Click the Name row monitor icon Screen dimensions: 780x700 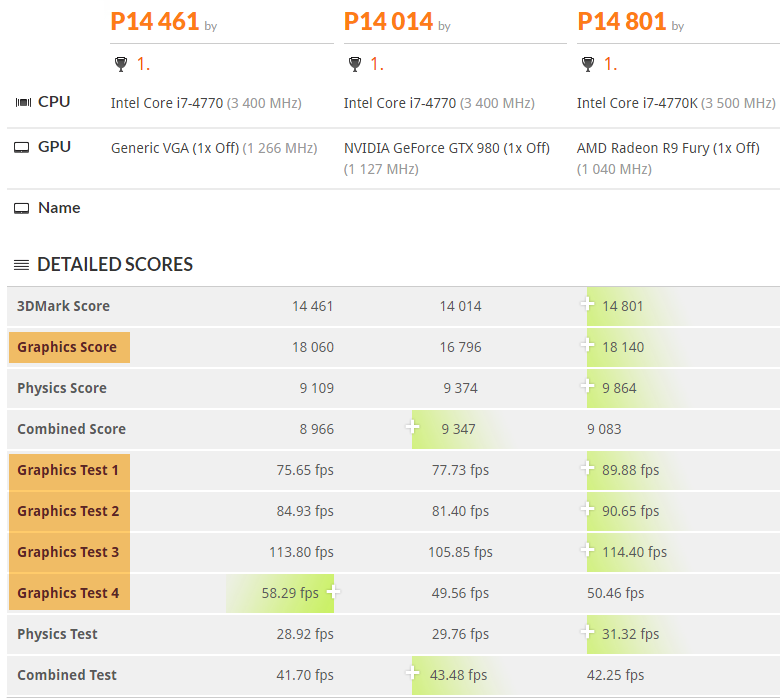coord(21,208)
